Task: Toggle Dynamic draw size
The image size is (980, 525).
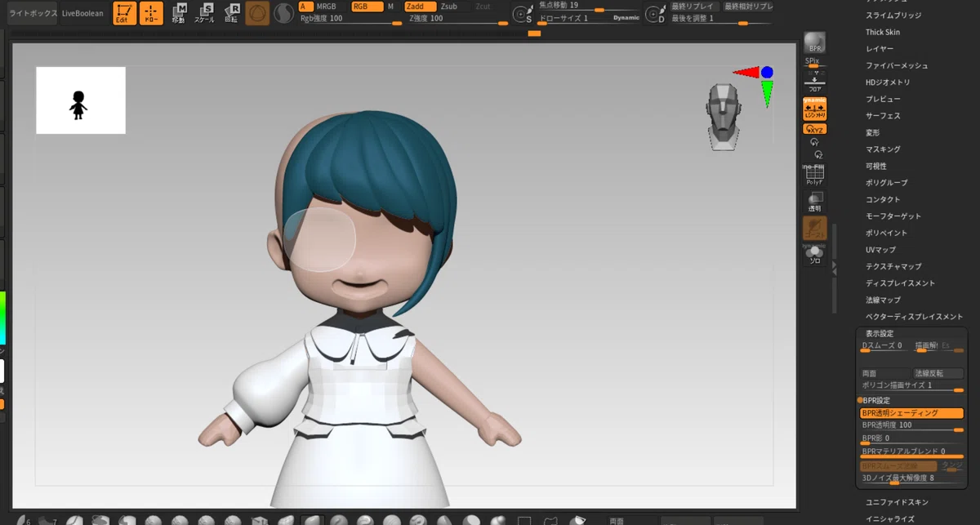Action: (626, 18)
